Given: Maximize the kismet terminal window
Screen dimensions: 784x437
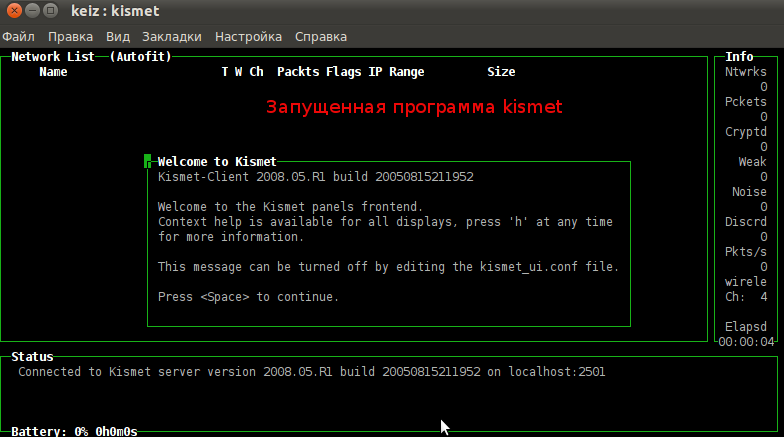Looking at the screenshot, I should pyautogui.click(x=50, y=10).
